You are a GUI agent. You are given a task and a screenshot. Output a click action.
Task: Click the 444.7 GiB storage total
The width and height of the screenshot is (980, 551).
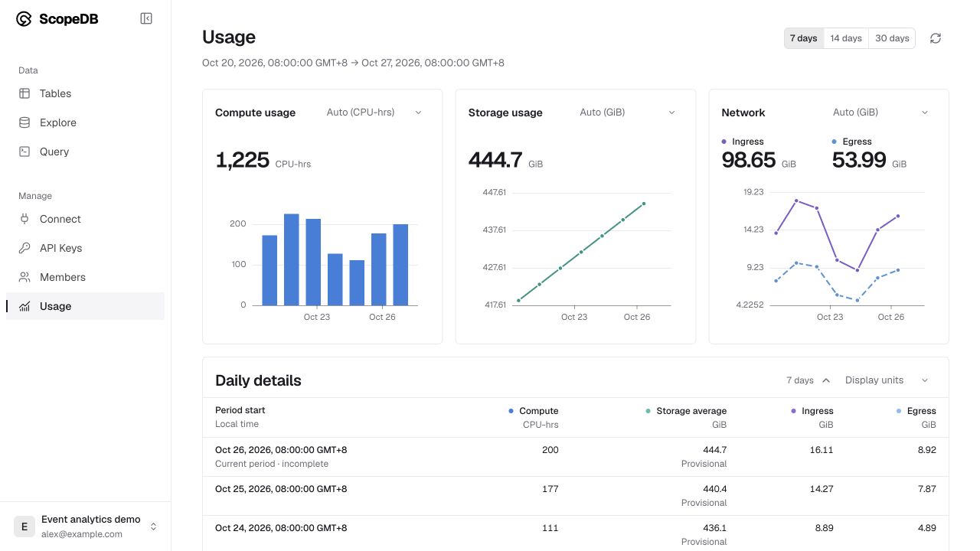coord(505,160)
